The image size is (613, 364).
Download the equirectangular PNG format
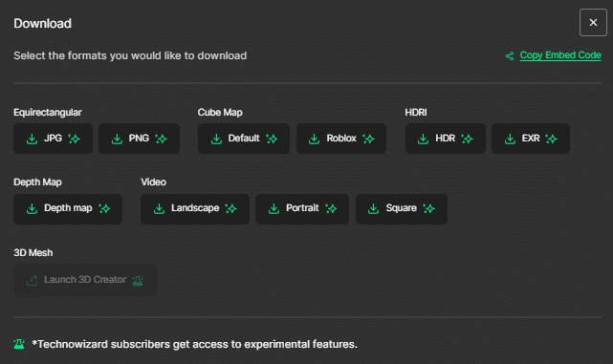[x=140, y=139]
